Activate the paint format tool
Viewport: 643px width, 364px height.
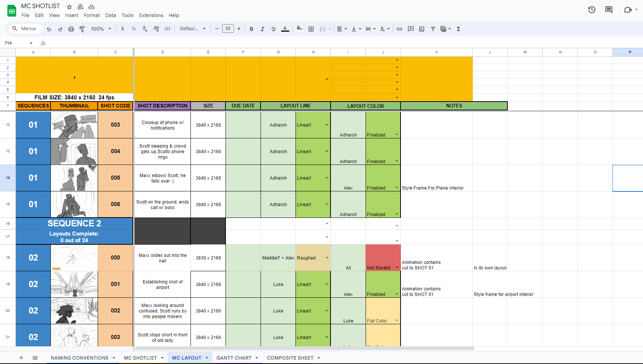click(x=82, y=29)
